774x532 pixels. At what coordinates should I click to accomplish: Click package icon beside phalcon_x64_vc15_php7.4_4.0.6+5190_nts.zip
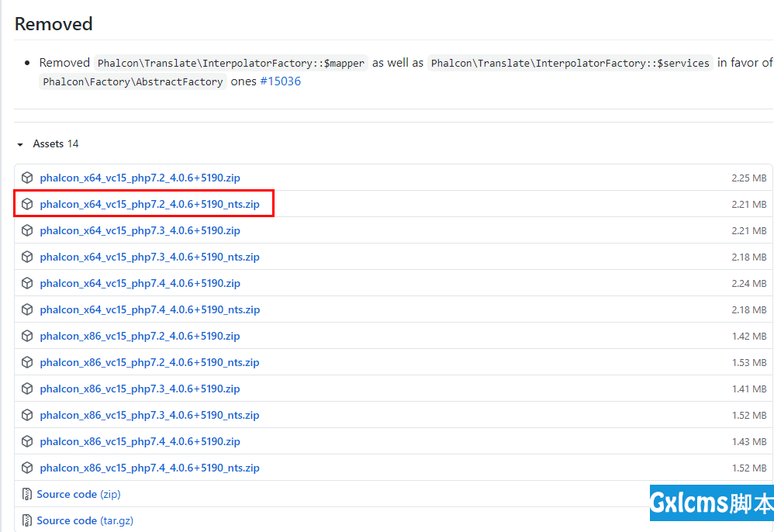(x=27, y=309)
